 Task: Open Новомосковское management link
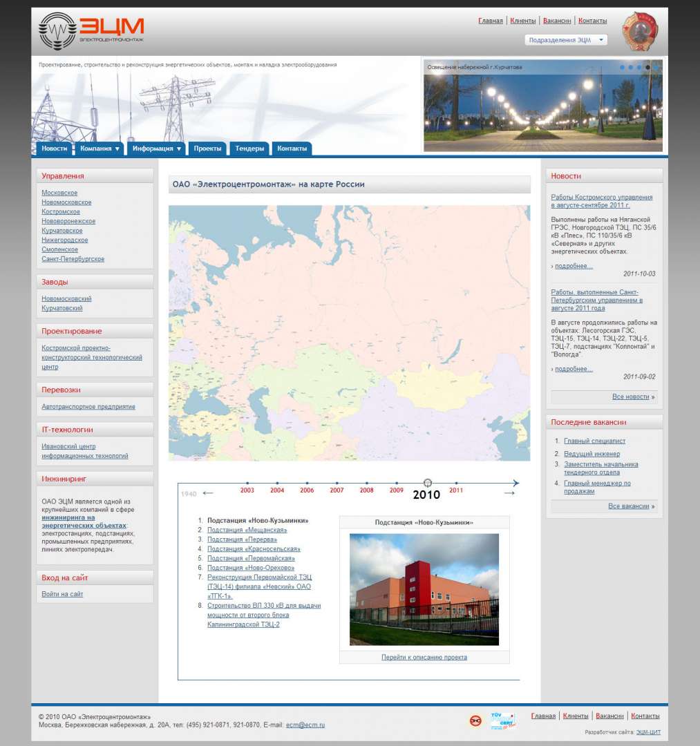(66, 202)
